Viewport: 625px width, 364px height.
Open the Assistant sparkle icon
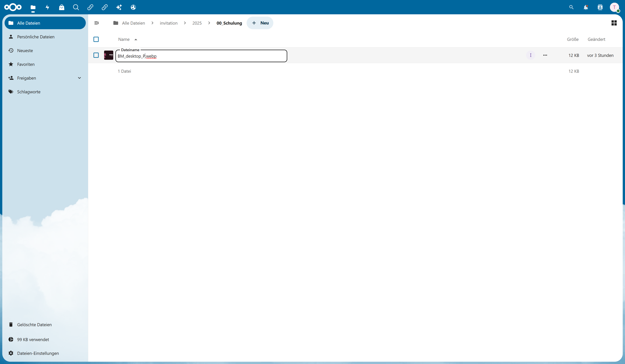(x=119, y=7)
